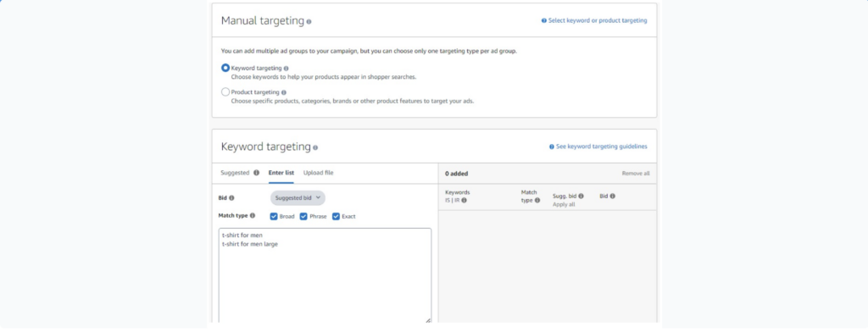The height and width of the screenshot is (332, 868).
Task: Select the Keyword targeting radio button
Action: point(225,68)
